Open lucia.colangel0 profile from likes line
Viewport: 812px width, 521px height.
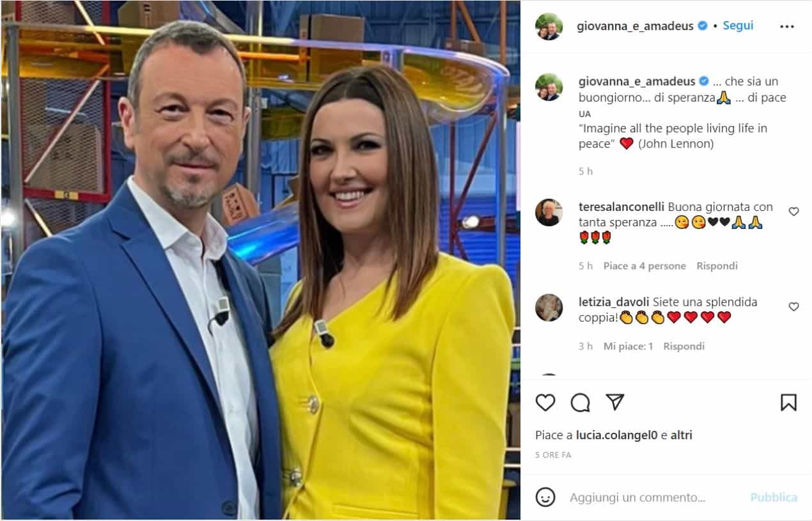tap(617, 435)
